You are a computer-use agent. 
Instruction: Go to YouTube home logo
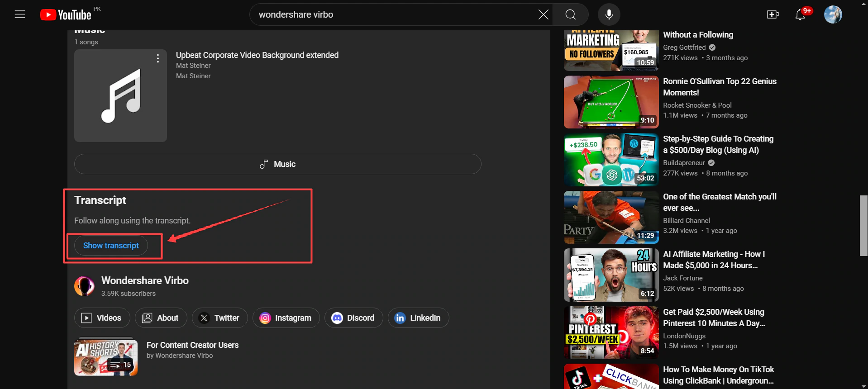66,15
